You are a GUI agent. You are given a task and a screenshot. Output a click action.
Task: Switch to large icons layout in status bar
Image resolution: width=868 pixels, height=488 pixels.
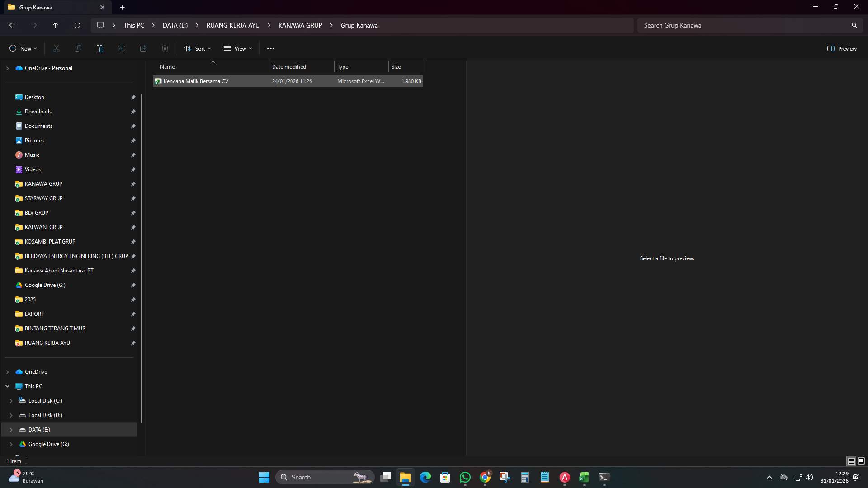tap(860, 461)
